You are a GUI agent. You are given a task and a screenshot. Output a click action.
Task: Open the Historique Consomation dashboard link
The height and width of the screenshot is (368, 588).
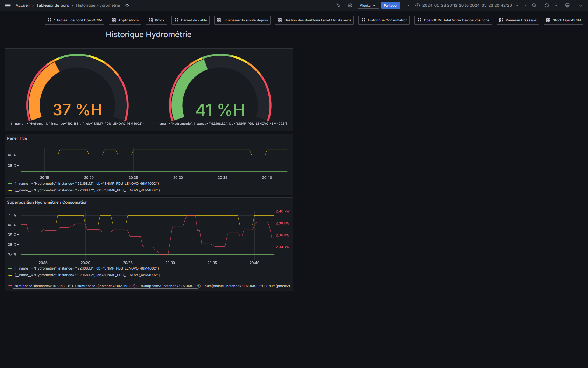pos(384,20)
